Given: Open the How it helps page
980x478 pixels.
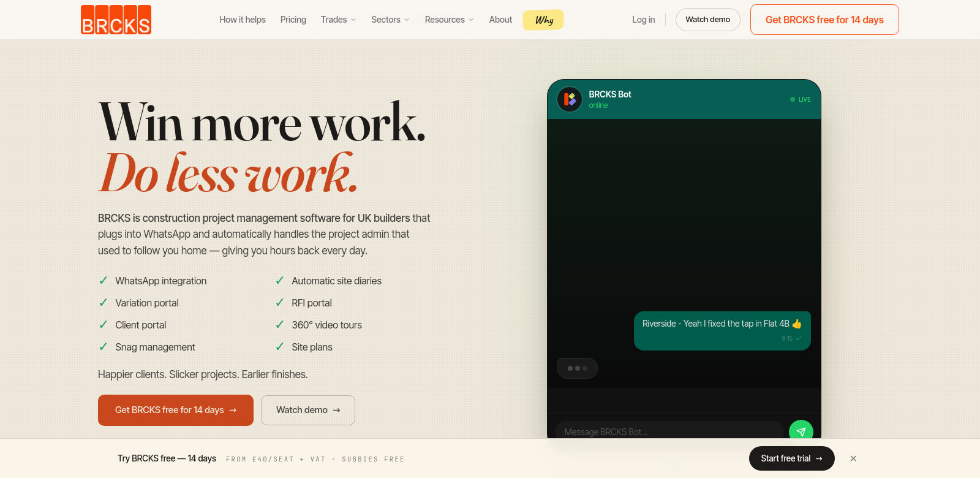Looking at the screenshot, I should point(243,20).
